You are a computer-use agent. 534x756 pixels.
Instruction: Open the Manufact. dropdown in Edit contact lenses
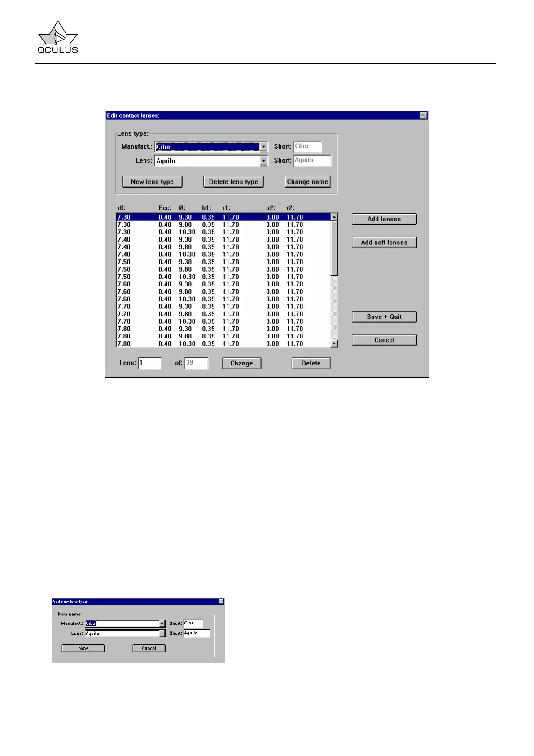pyautogui.click(x=264, y=147)
